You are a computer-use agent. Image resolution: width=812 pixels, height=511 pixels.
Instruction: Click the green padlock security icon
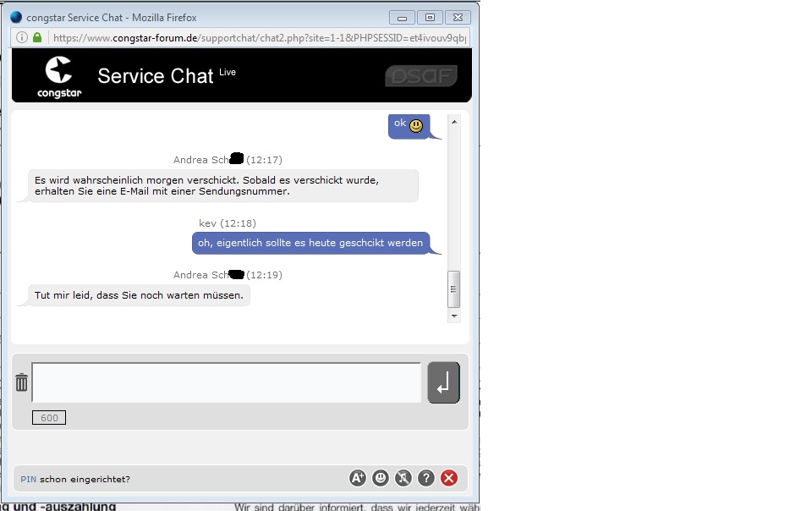point(37,38)
